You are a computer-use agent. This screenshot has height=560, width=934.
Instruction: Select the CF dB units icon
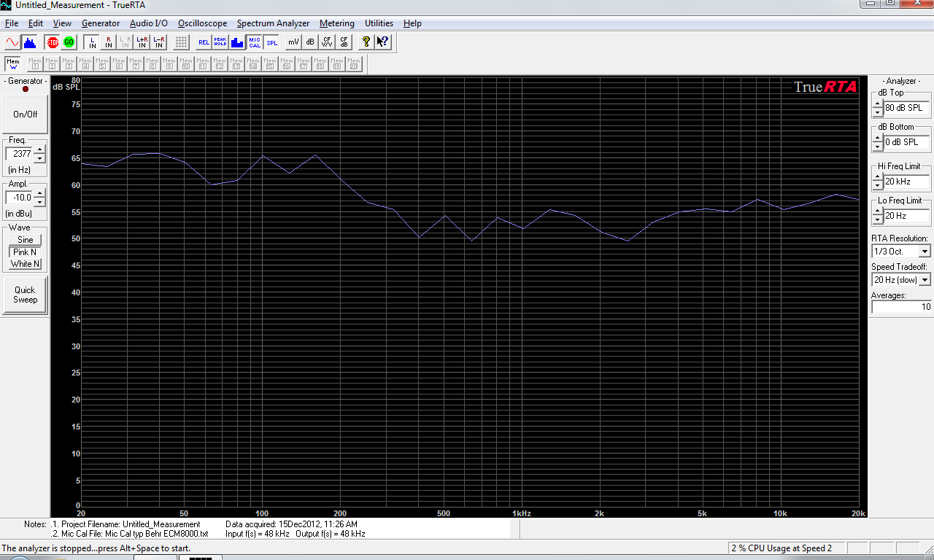[344, 42]
